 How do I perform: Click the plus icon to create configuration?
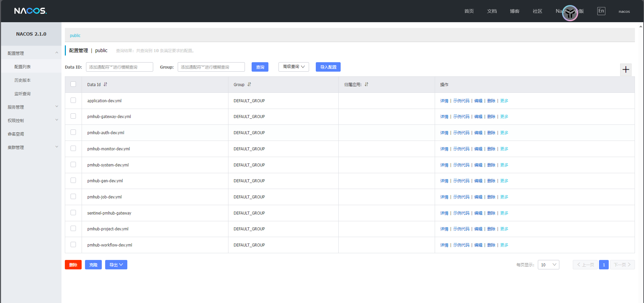626,70
